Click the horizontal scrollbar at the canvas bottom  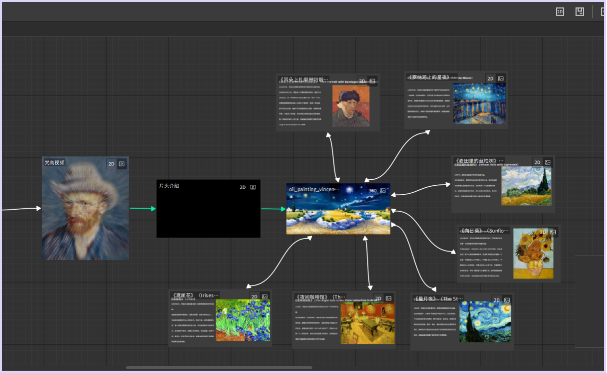coord(219,368)
